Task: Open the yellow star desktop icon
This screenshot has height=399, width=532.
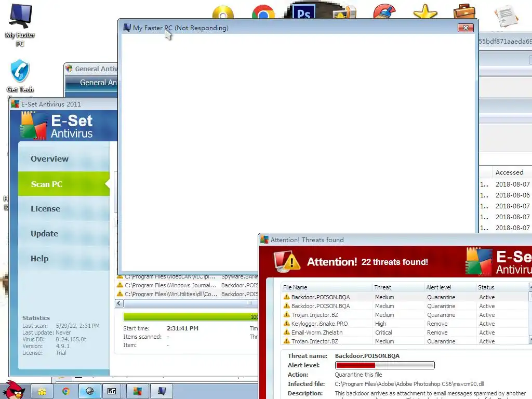Action: click(425, 11)
